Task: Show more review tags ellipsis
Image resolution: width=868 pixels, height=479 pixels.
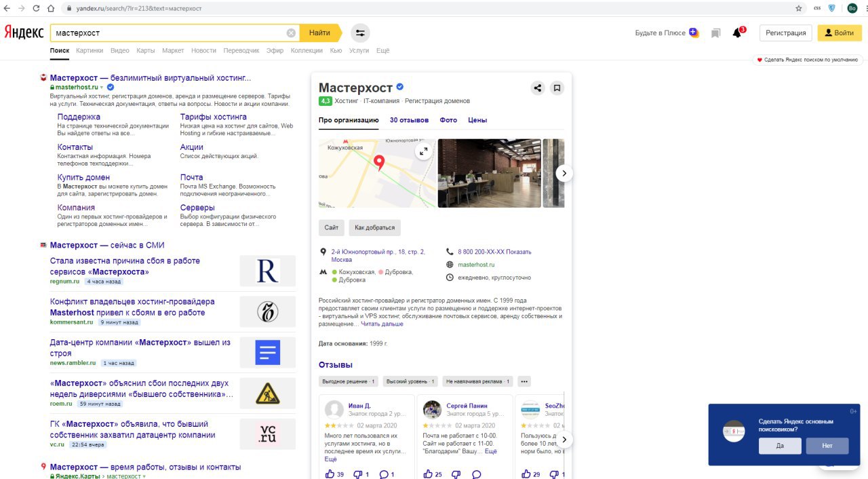Action: [524, 381]
